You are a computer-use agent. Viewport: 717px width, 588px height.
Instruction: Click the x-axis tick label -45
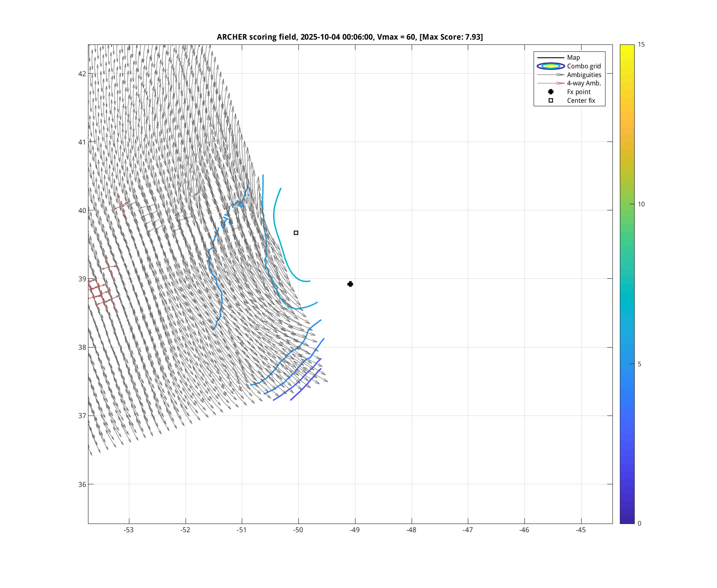[x=581, y=530]
